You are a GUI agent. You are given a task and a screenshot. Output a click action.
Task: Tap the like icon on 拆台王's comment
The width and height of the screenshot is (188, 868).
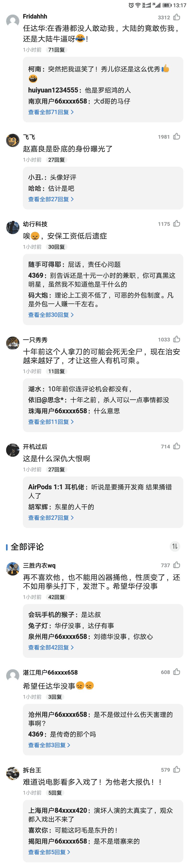(177, 770)
